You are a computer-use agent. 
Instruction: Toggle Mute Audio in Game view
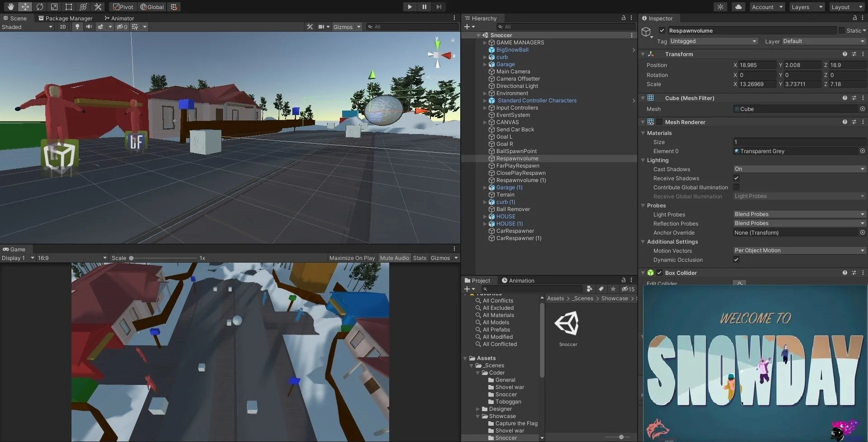point(394,258)
